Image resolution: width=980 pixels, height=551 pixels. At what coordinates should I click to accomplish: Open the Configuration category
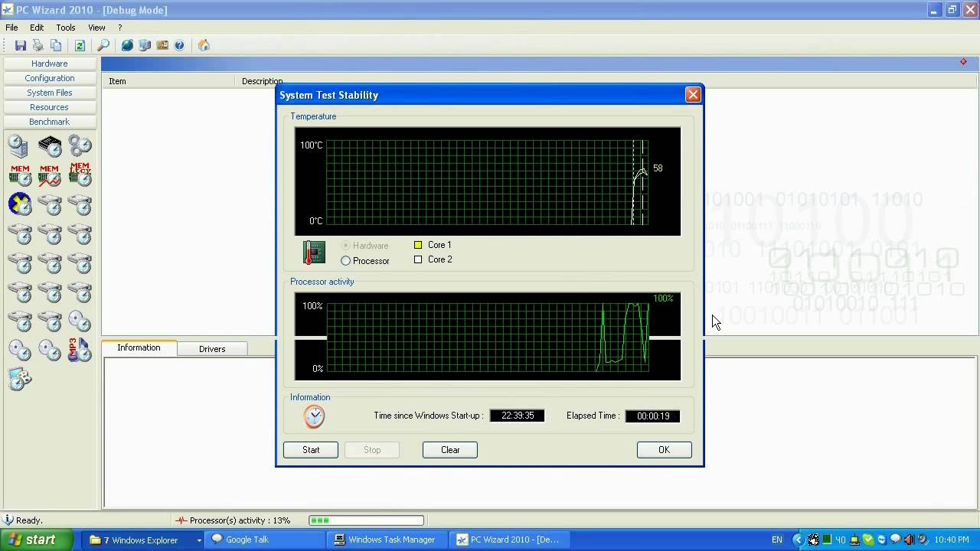pyautogui.click(x=50, y=78)
